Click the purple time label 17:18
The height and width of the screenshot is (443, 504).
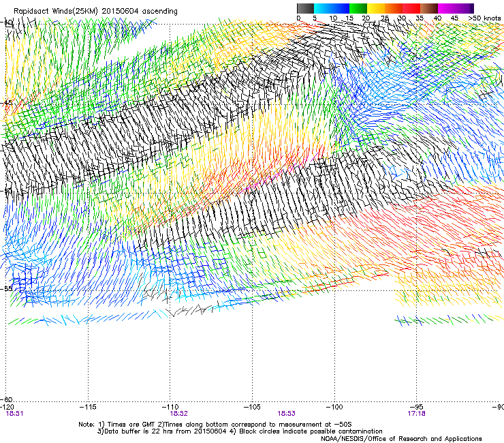pos(416,414)
